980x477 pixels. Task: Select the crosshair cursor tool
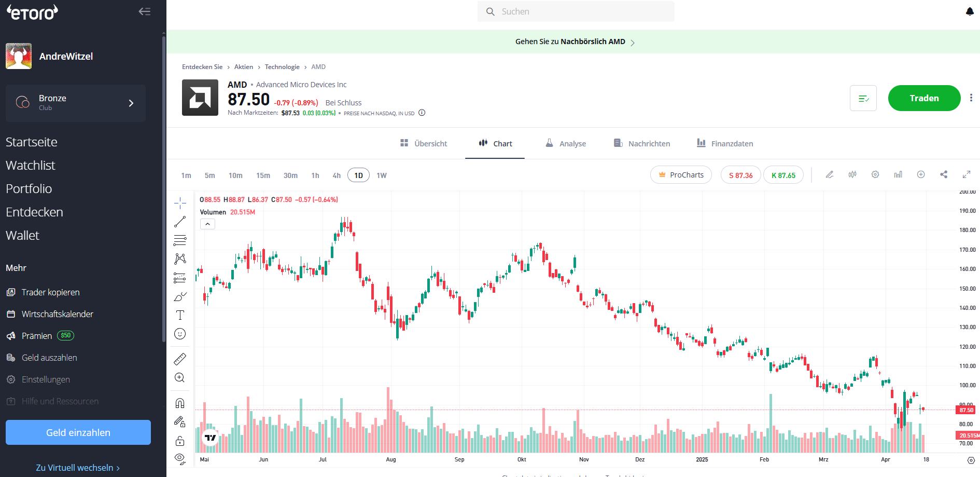[180, 203]
